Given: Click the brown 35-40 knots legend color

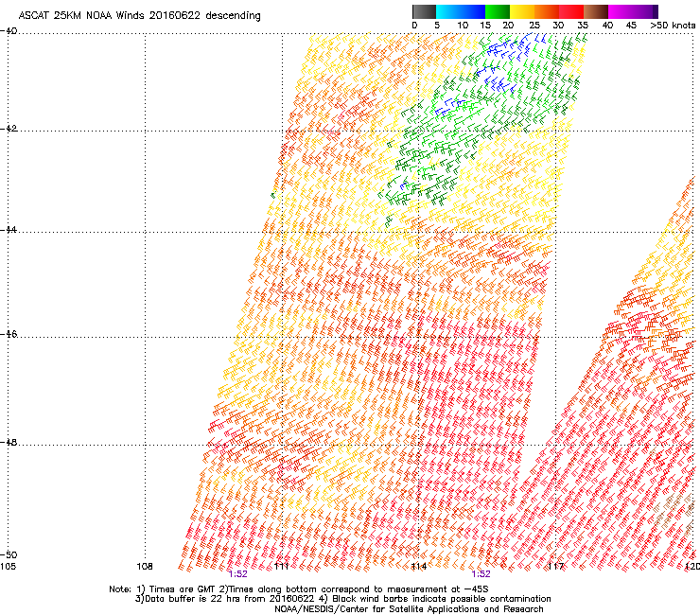Looking at the screenshot, I should click(x=596, y=11).
